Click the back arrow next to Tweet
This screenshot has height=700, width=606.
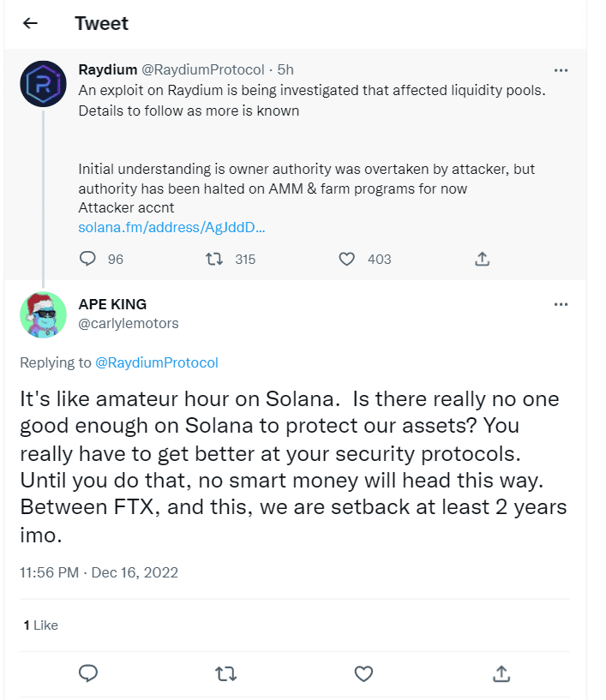31,23
